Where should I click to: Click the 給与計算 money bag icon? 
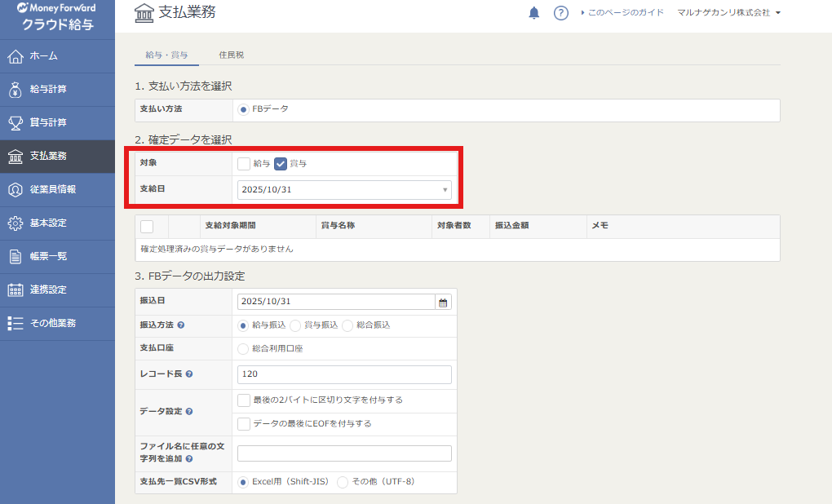15,90
